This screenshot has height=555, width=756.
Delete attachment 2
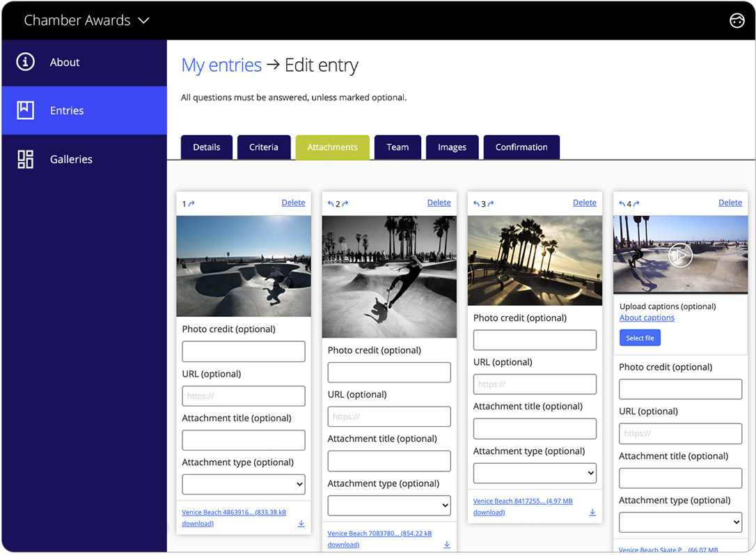tap(439, 202)
